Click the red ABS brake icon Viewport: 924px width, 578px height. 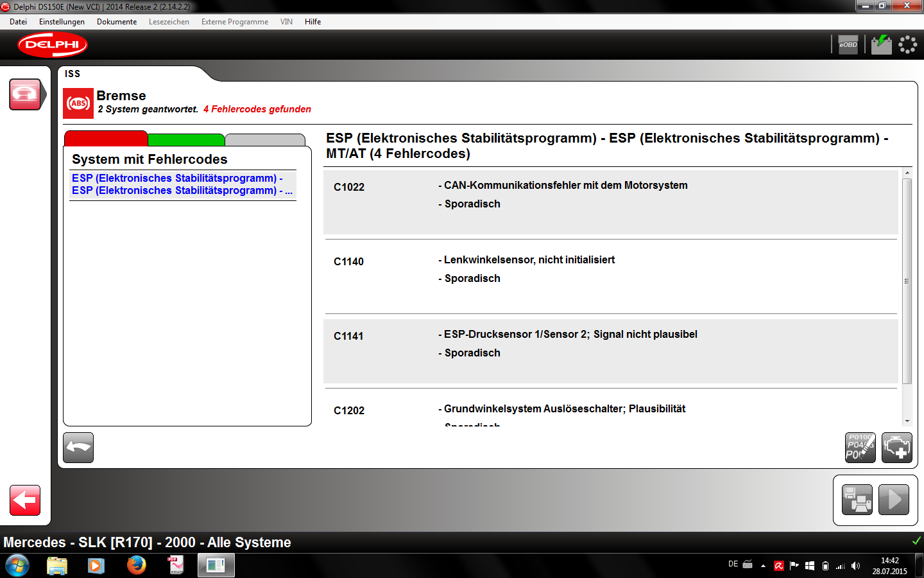(78, 103)
